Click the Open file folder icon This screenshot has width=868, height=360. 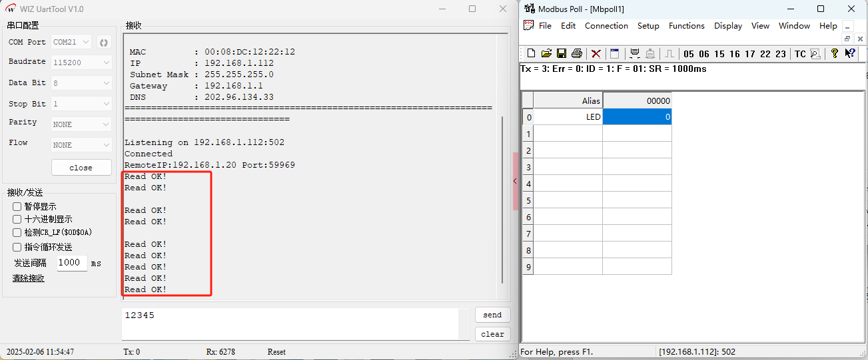tap(546, 54)
